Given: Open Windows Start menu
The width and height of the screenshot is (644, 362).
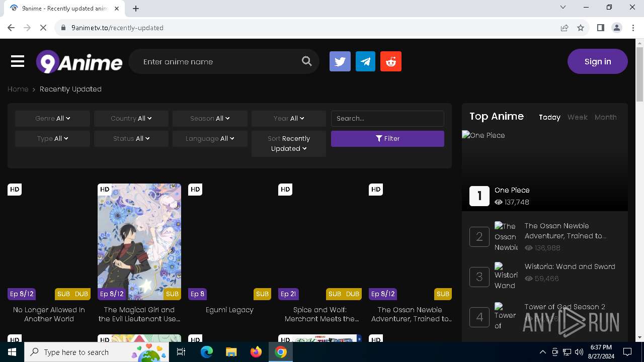Looking at the screenshot, I should (12, 352).
